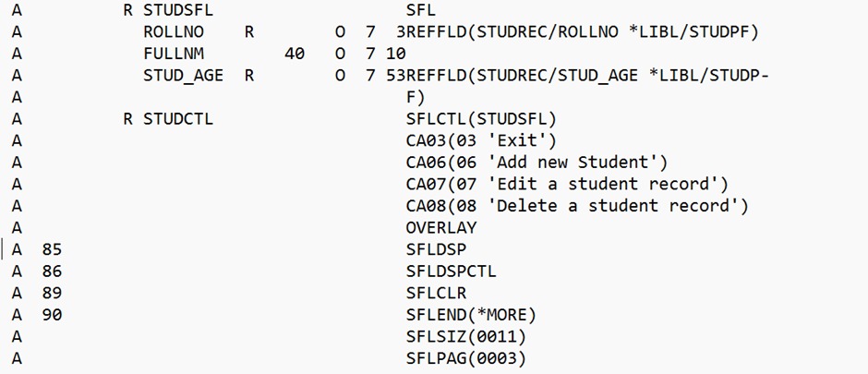
Task: Click the ROLLNO field name
Action: (173, 32)
